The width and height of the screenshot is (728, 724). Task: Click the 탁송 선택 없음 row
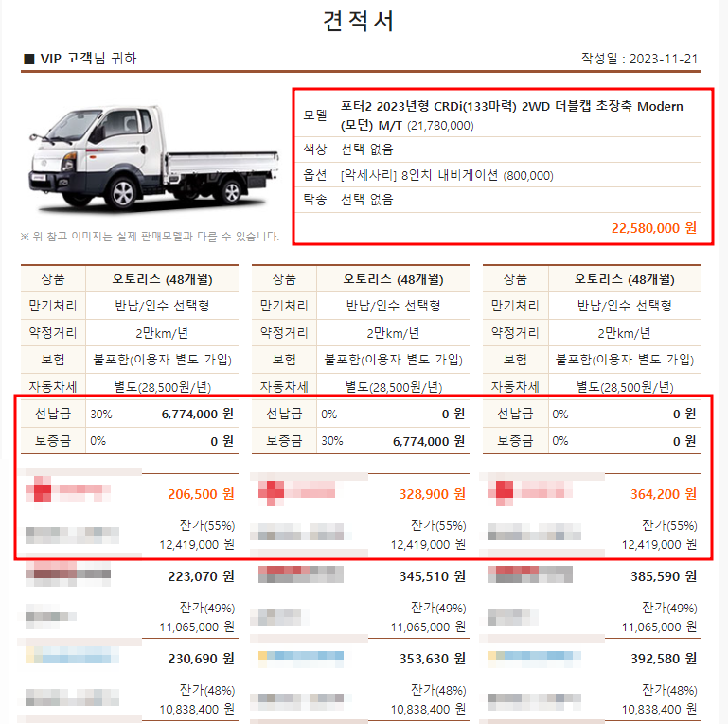point(498,200)
